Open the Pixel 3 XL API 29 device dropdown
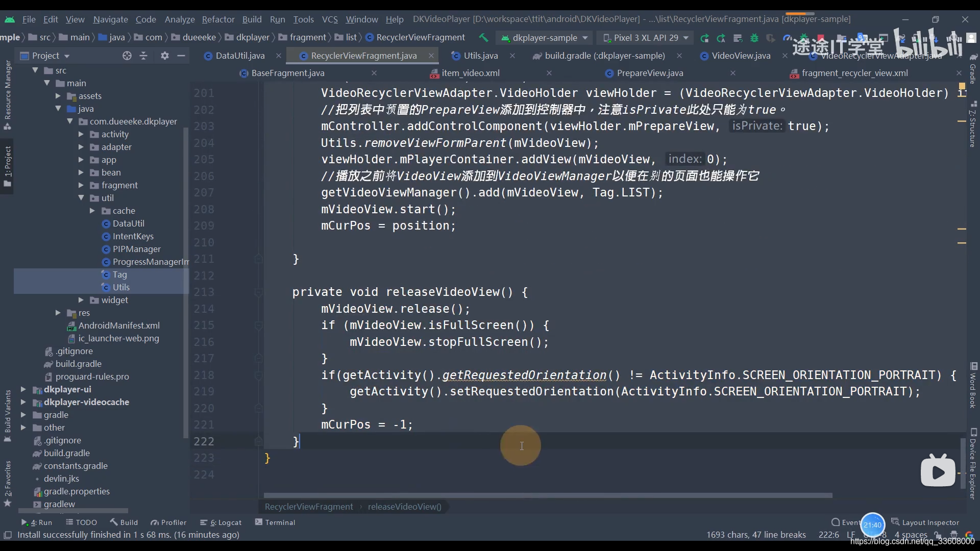980x551 pixels. 646,38
